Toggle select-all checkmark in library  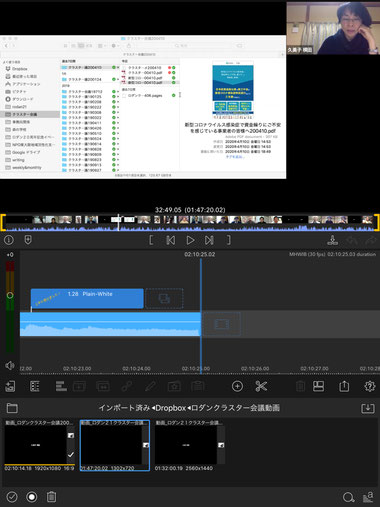coord(12,497)
